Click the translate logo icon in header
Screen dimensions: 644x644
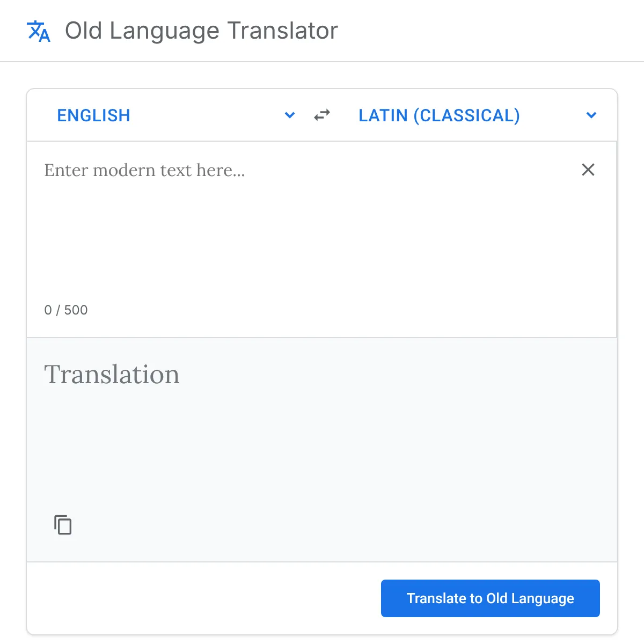[x=39, y=31]
